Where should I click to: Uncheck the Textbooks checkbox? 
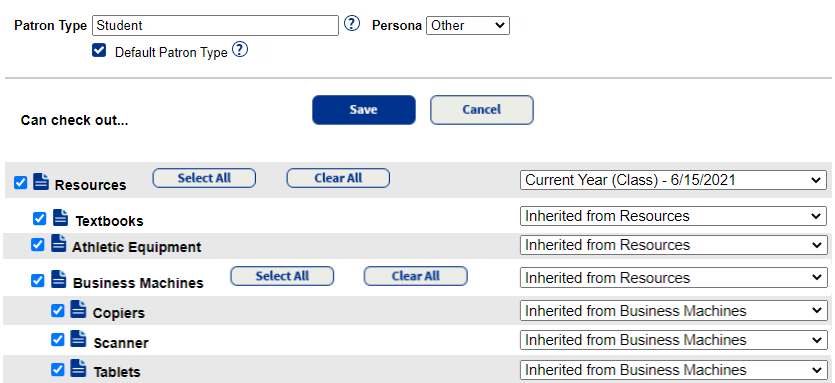[39, 219]
